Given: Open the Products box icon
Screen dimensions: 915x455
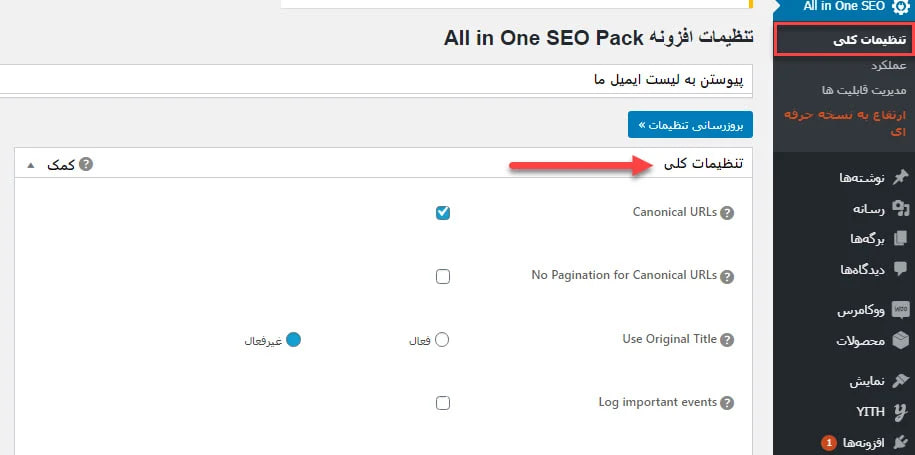Looking at the screenshot, I should [x=900, y=341].
